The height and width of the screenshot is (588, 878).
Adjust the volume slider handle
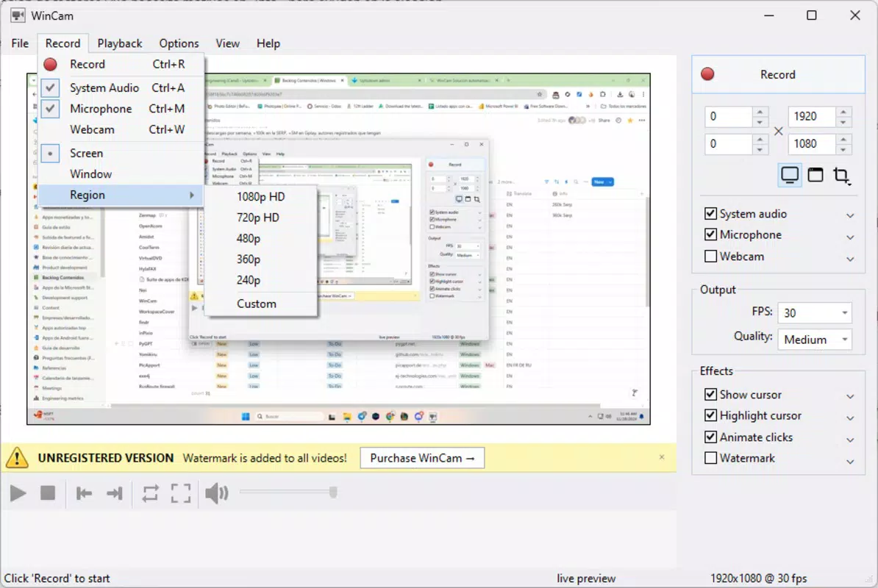pyautogui.click(x=333, y=492)
